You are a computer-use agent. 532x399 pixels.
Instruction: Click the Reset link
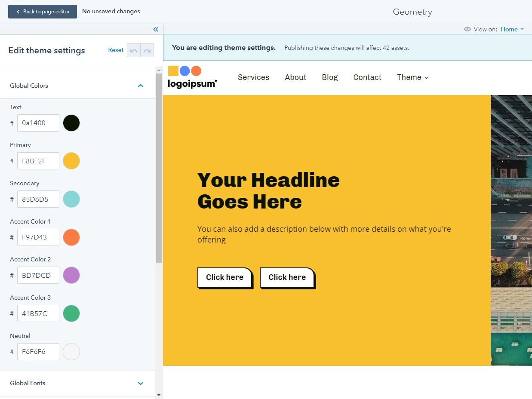point(116,50)
